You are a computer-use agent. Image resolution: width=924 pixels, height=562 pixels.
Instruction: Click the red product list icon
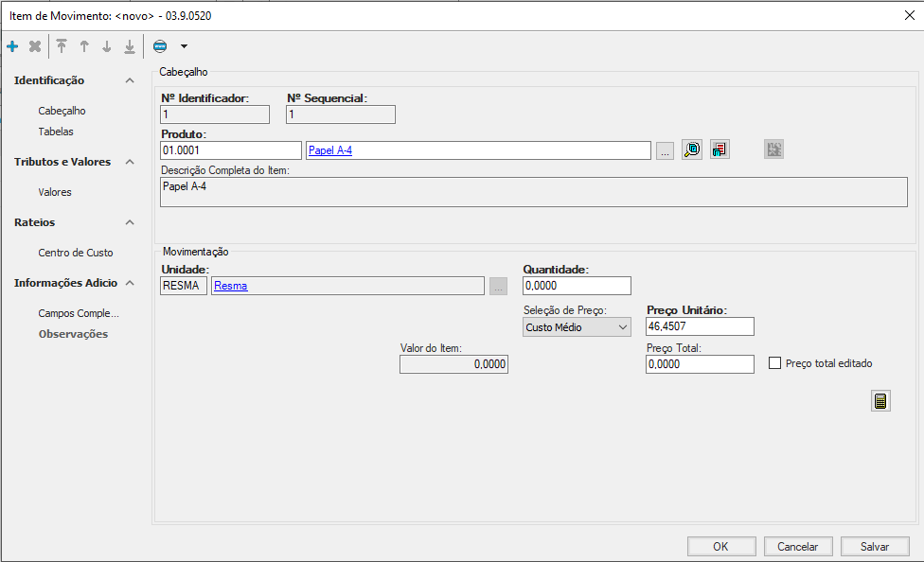pos(720,149)
